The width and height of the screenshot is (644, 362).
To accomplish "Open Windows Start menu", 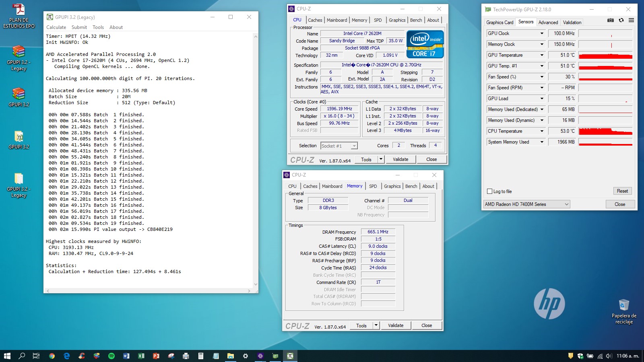I will (x=7, y=356).
